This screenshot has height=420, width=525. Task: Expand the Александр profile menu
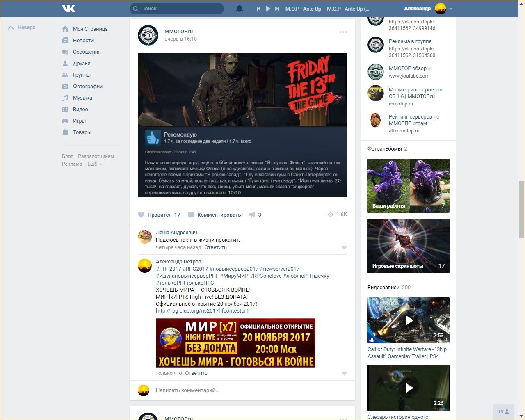(x=451, y=9)
